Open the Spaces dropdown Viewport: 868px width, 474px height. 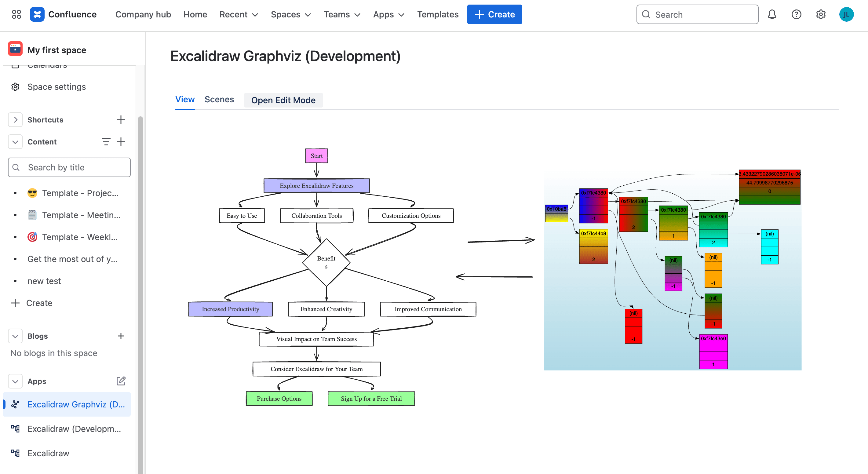click(290, 14)
